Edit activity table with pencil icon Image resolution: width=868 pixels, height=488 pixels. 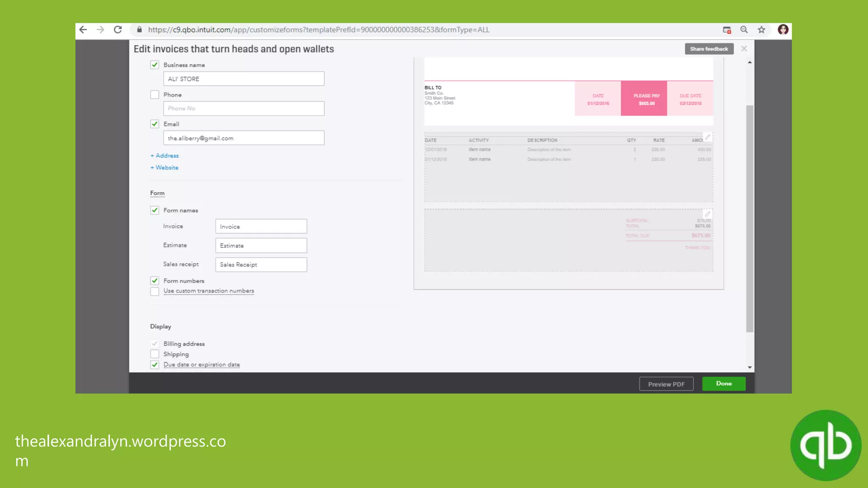pyautogui.click(x=707, y=137)
